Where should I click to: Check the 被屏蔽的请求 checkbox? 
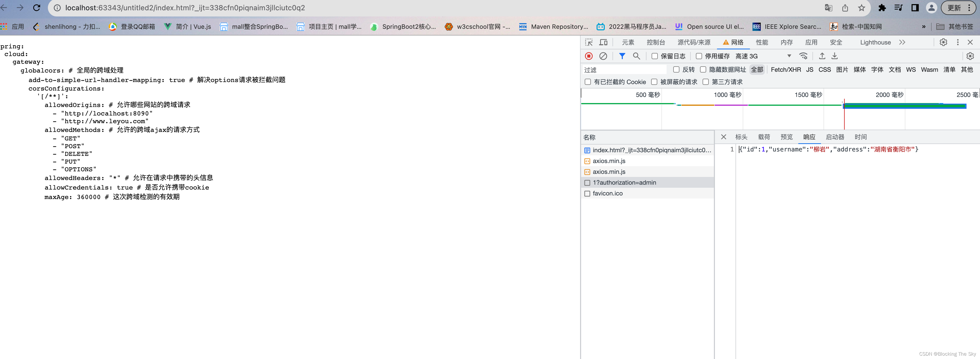(654, 82)
